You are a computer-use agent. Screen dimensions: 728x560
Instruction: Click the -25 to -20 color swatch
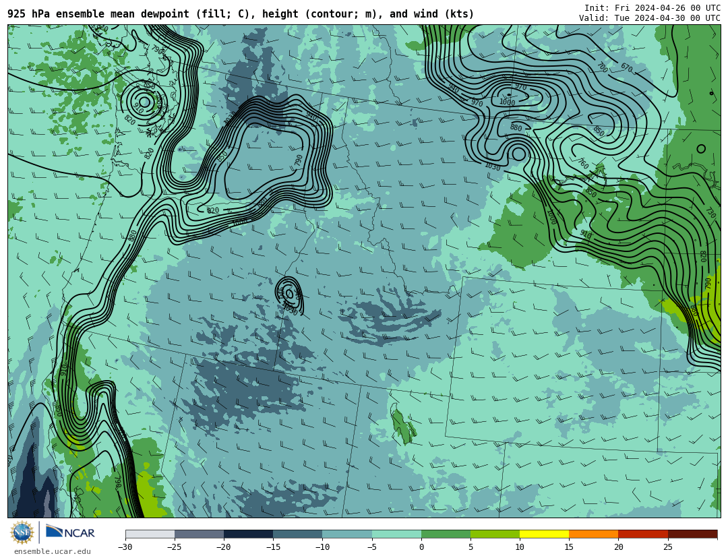point(199,534)
